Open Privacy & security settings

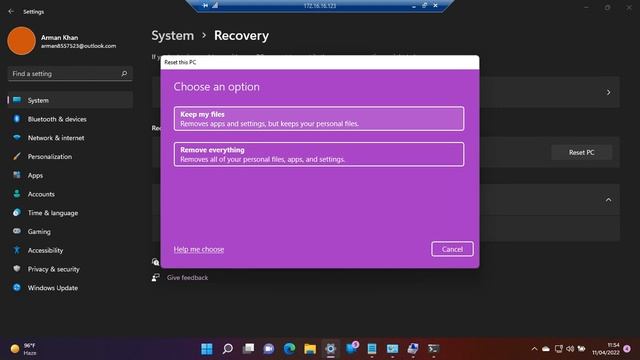[70, 269]
